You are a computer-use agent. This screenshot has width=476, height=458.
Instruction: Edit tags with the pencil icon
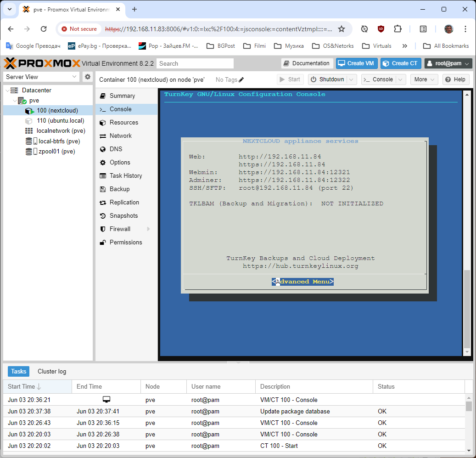241,79
